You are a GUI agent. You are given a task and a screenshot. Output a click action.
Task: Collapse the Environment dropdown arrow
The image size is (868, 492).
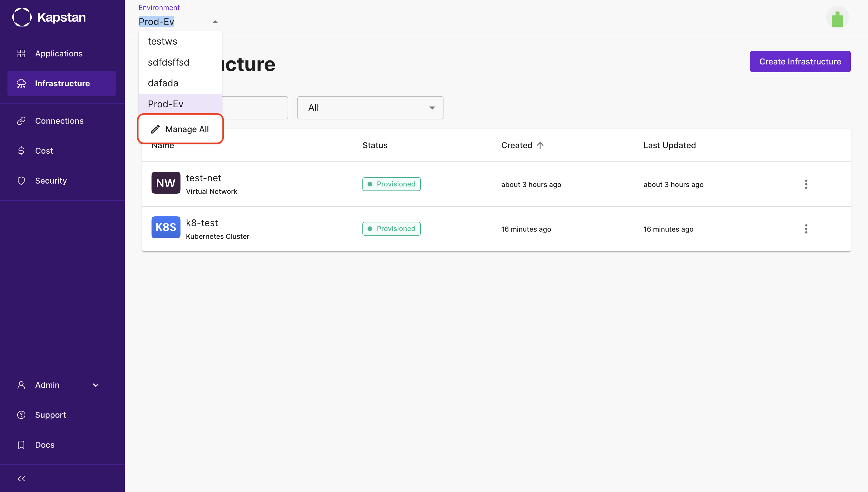click(x=215, y=22)
